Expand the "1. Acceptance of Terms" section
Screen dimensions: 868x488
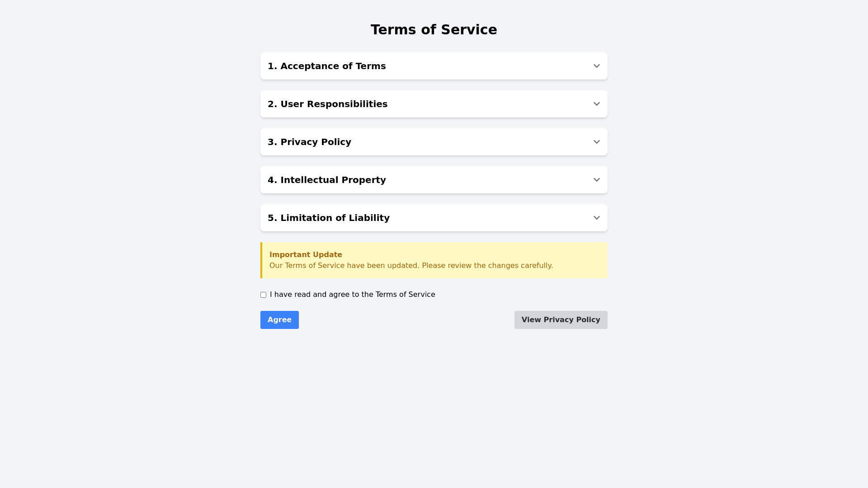326,66
